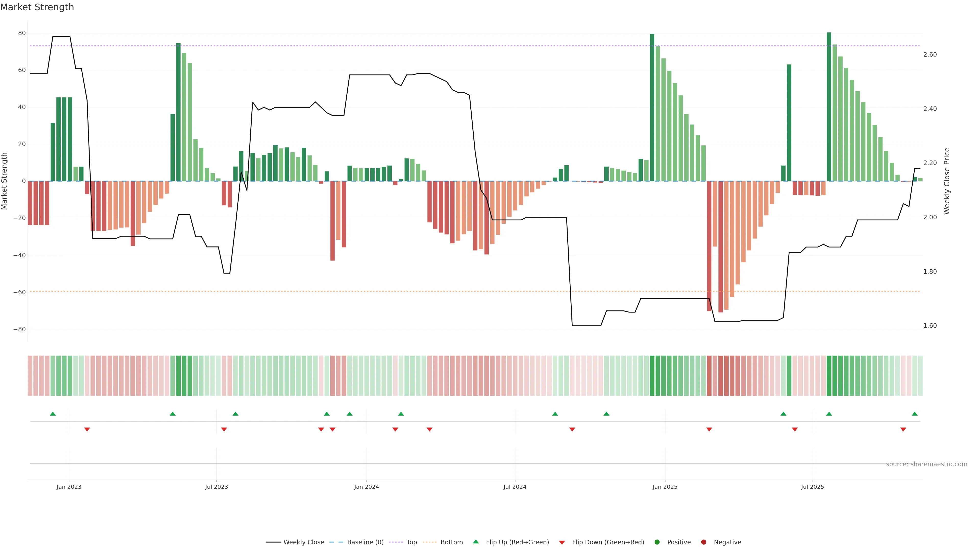This screenshot has width=980, height=551.
Task: Click the Jul 2024 x-axis label
Action: 515,487
